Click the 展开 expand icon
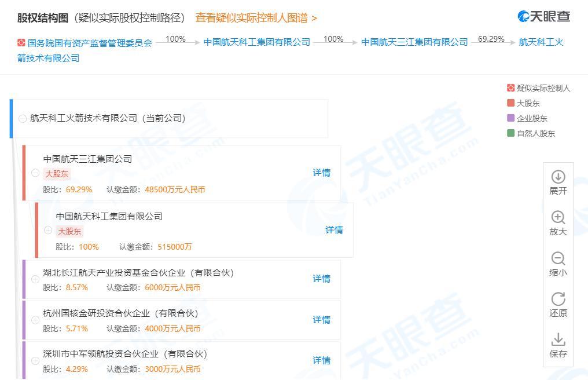This screenshot has width=588, height=380. pyautogui.click(x=558, y=177)
